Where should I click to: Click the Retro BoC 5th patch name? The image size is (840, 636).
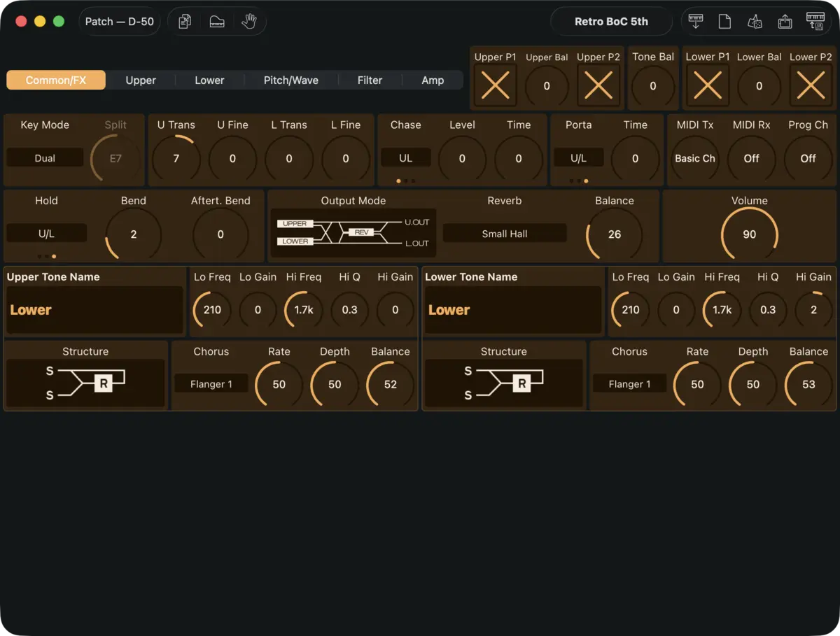tap(611, 22)
